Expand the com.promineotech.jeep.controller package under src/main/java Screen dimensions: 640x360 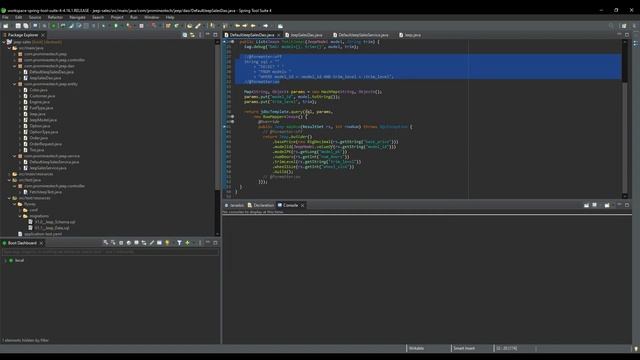tap(15, 60)
